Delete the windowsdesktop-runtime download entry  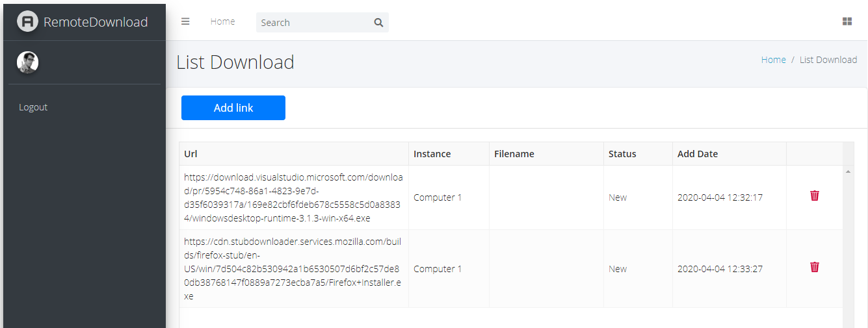(x=814, y=196)
